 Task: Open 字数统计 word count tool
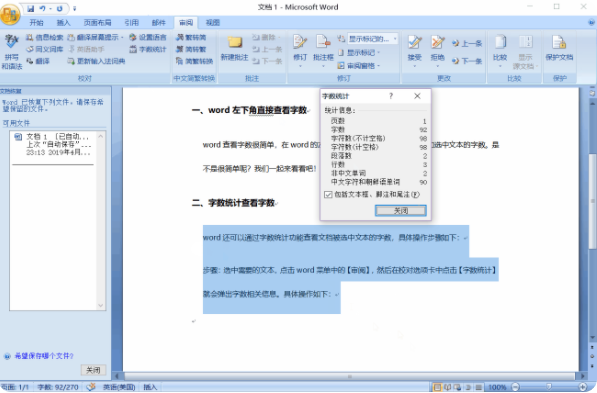(148, 49)
